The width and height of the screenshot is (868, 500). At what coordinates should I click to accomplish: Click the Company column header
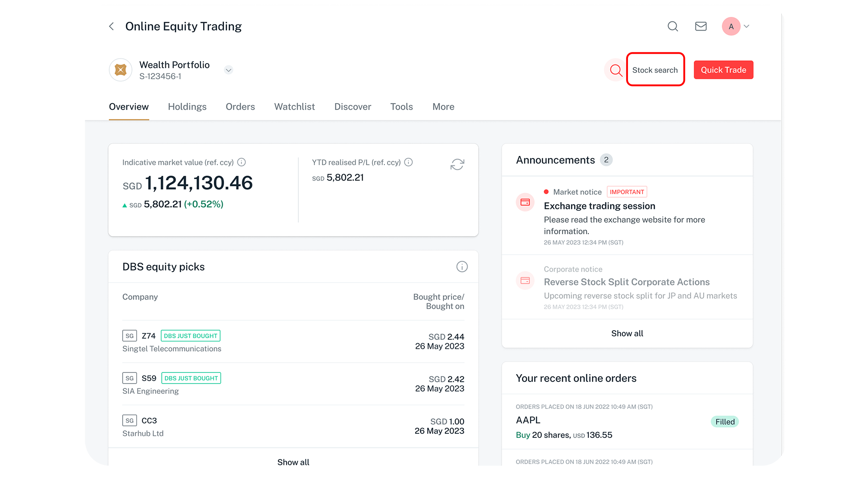coord(140,297)
